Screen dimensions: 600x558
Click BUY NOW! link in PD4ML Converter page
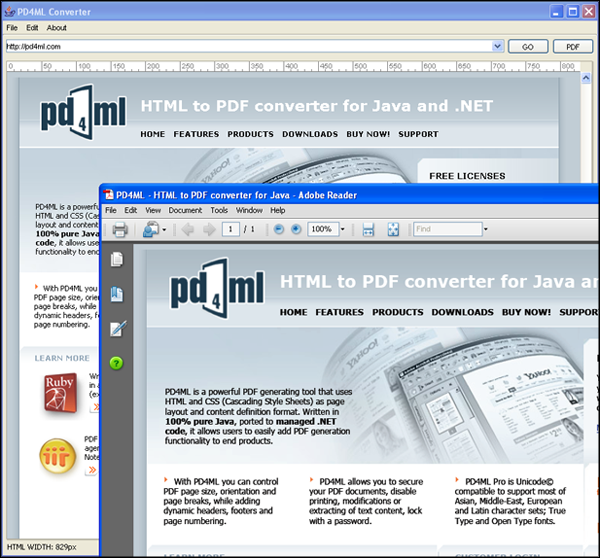(368, 134)
